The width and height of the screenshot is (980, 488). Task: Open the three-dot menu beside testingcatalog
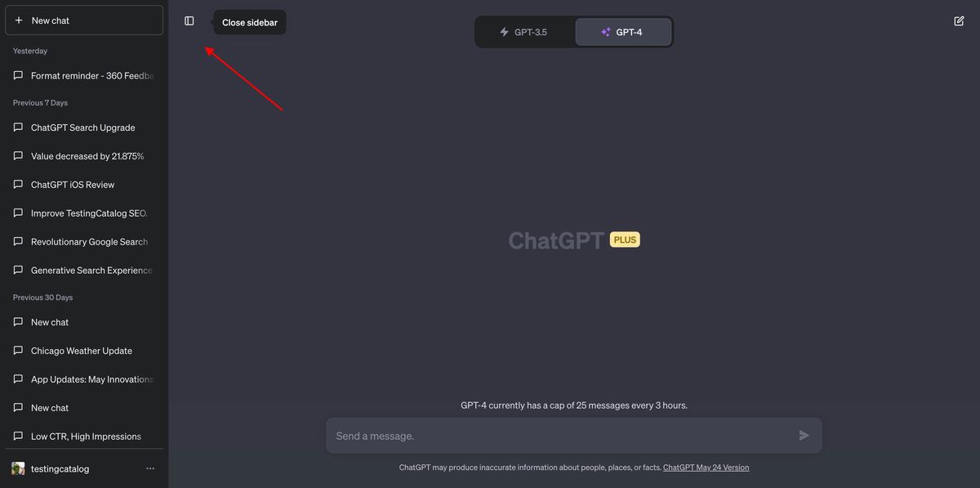click(x=150, y=468)
